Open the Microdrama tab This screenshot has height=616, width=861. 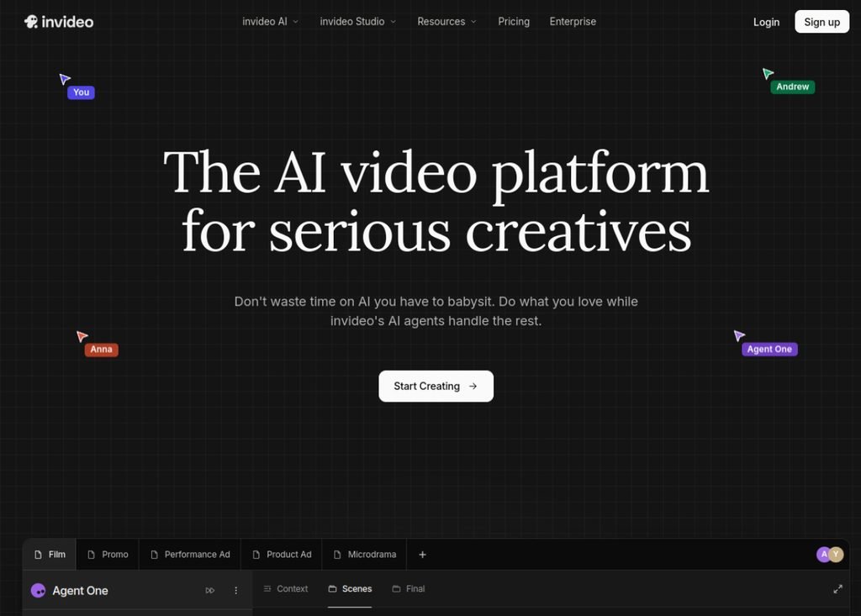(x=365, y=555)
